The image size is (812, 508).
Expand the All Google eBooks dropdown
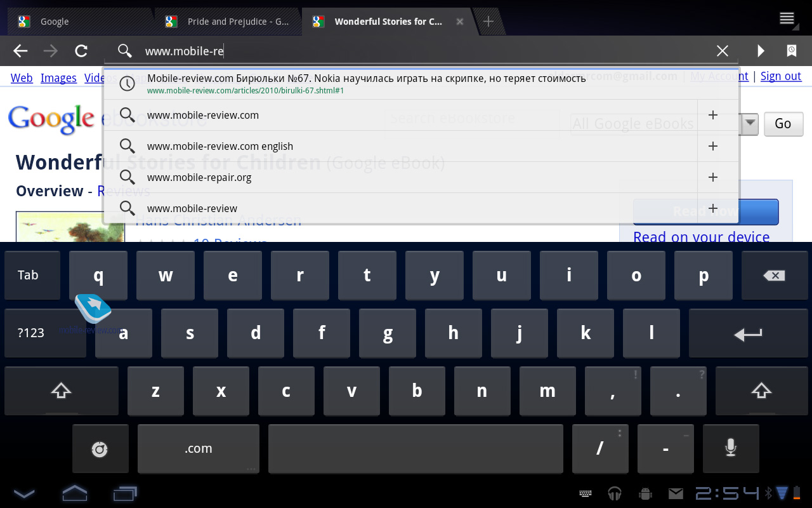(664, 123)
